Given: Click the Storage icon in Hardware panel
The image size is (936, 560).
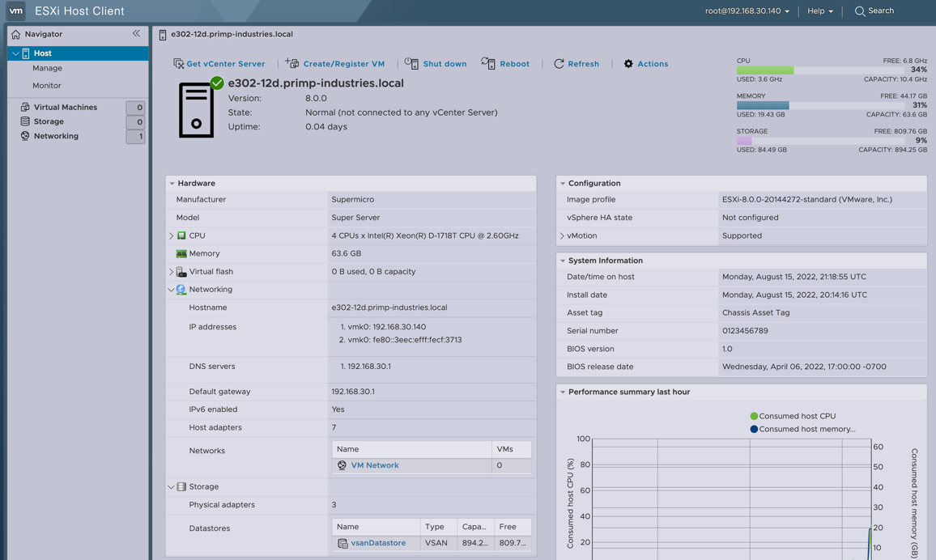Looking at the screenshot, I should (181, 486).
